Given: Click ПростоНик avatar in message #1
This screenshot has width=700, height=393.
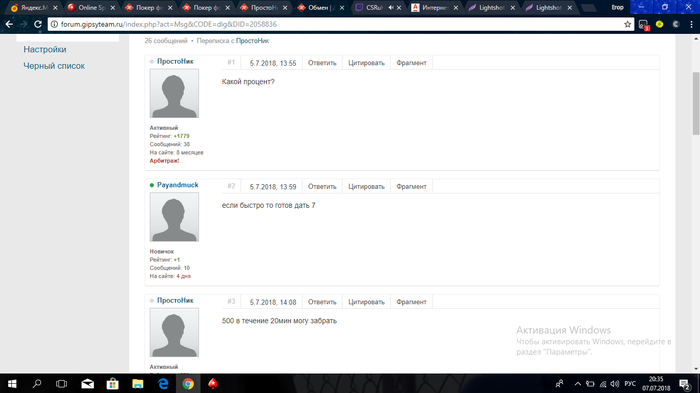Looking at the screenshot, I should [174, 93].
